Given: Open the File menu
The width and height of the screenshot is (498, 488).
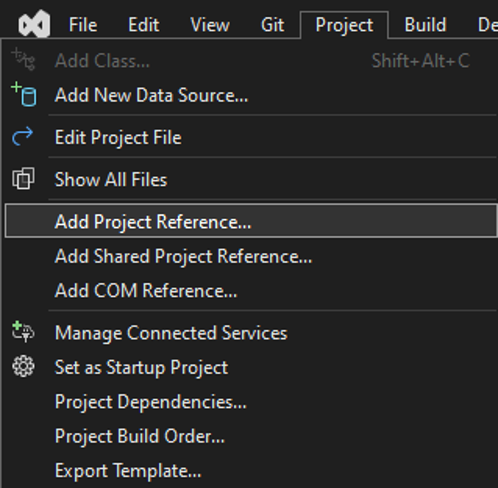Looking at the screenshot, I should pos(83,25).
